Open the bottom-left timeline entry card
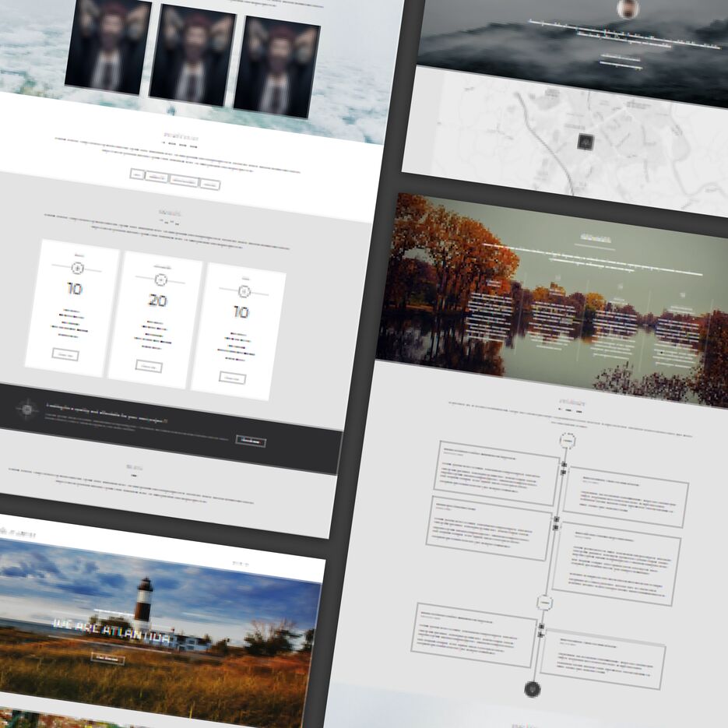 [474, 635]
